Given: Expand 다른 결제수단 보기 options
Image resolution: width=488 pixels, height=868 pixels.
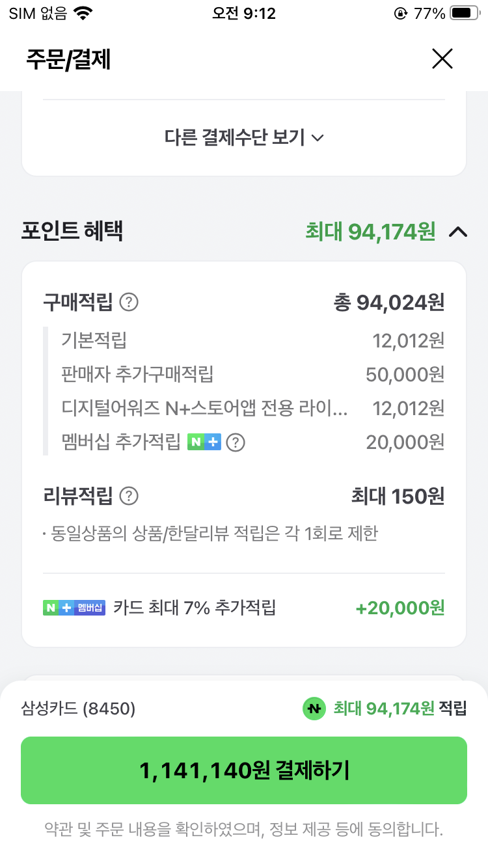Looking at the screenshot, I should 244,138.
